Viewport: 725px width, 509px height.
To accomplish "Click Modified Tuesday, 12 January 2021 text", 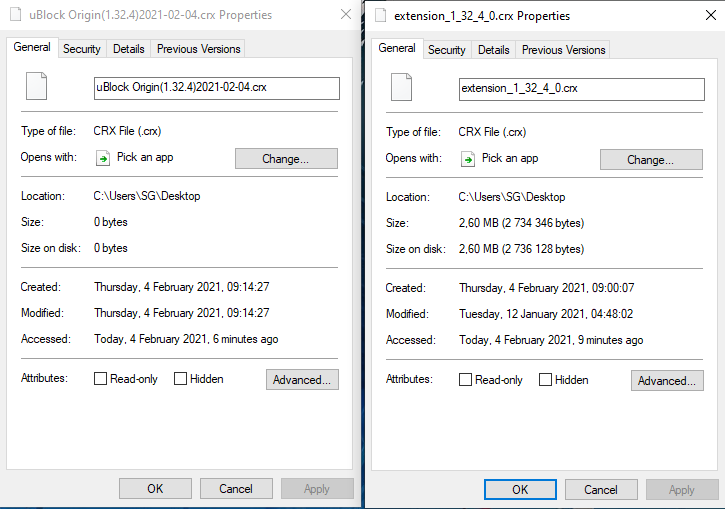I will pyautogui.click(x=546, y=314).
